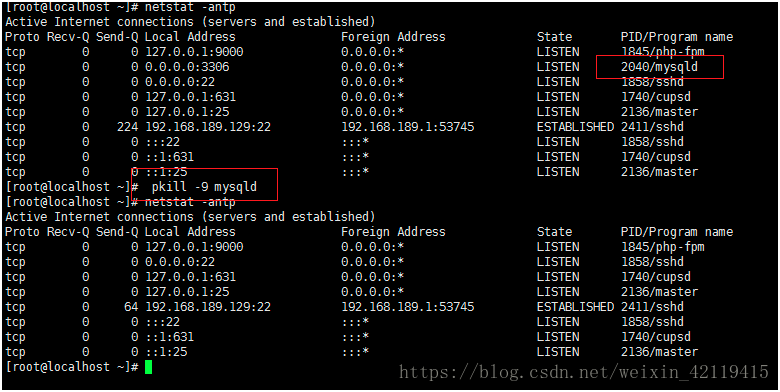Click "Foreign Address" header in first netstat output
The width and height of the screenshot is (780, 392).
[393, 37]
